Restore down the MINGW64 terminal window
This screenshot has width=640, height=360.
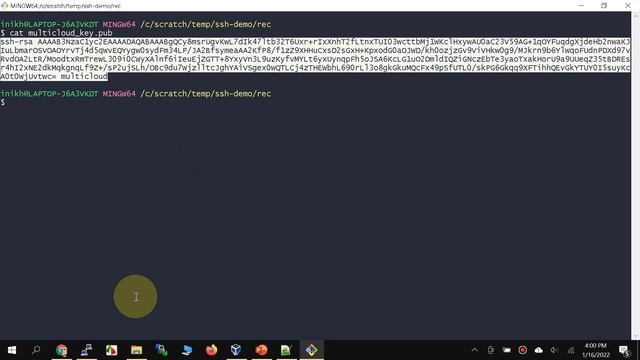(604, 5)
